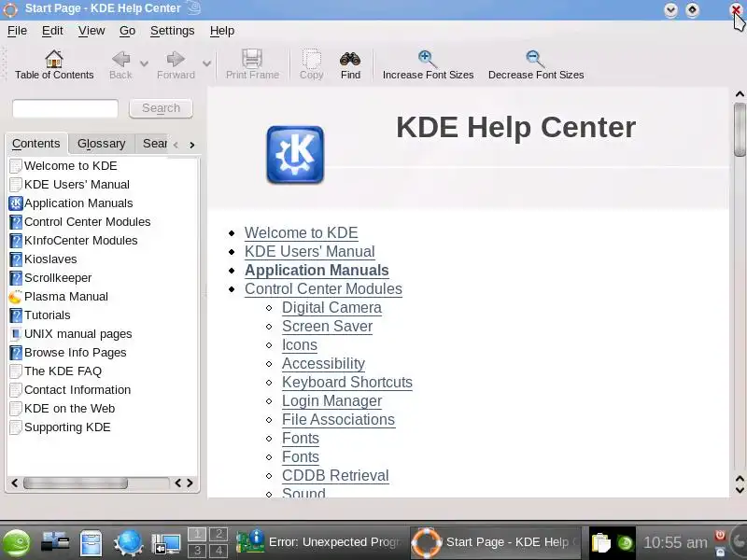Open the Settings menu
This screenshot has height=560, width=747.
[173, 31]
